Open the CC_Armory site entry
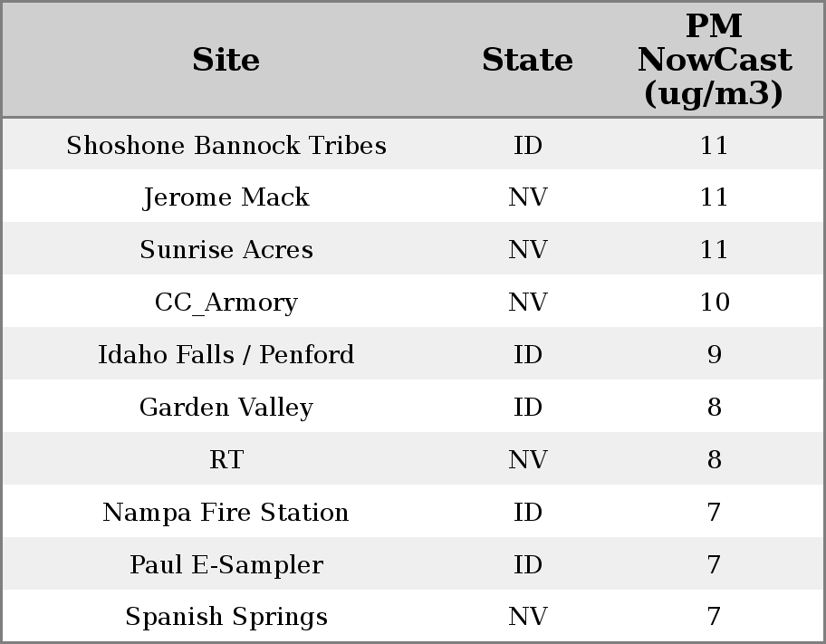The image size is (826, 644). tap(226, 303)
